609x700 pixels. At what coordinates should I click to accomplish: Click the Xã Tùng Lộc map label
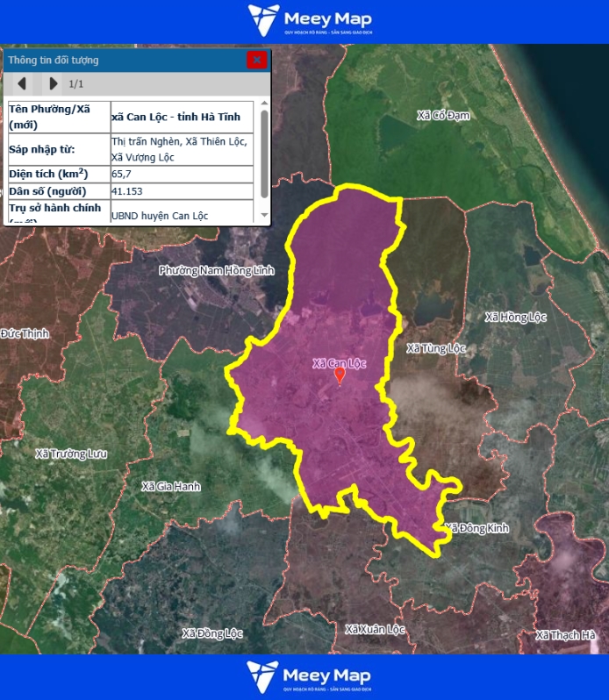click(x=436, y=348)
